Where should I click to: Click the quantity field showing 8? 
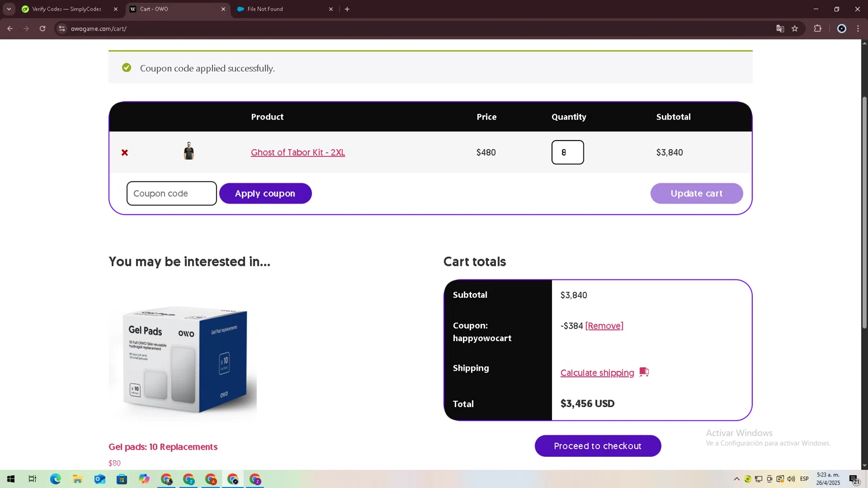(568, 153)
